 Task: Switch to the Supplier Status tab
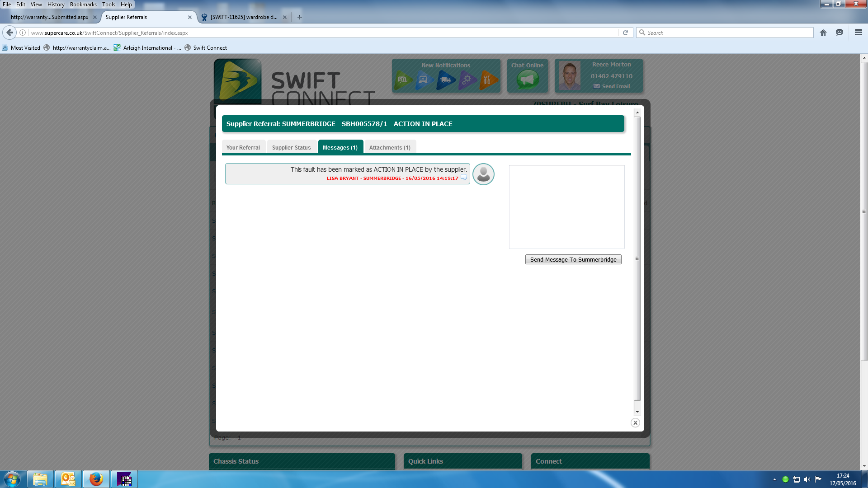291,148
